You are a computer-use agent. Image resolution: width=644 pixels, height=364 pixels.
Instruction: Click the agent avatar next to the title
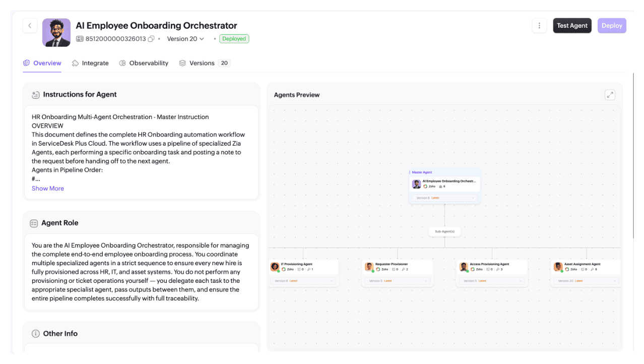(x=56, y=33)
